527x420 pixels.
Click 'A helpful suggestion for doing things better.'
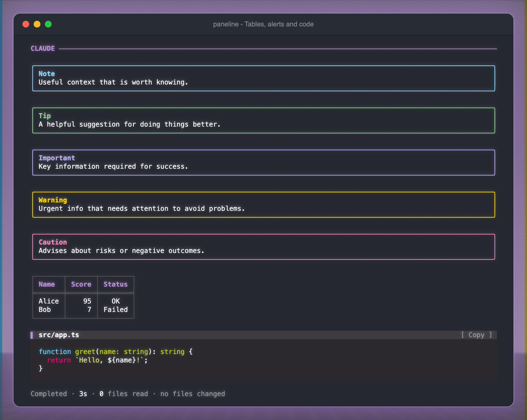click(130, 124)
